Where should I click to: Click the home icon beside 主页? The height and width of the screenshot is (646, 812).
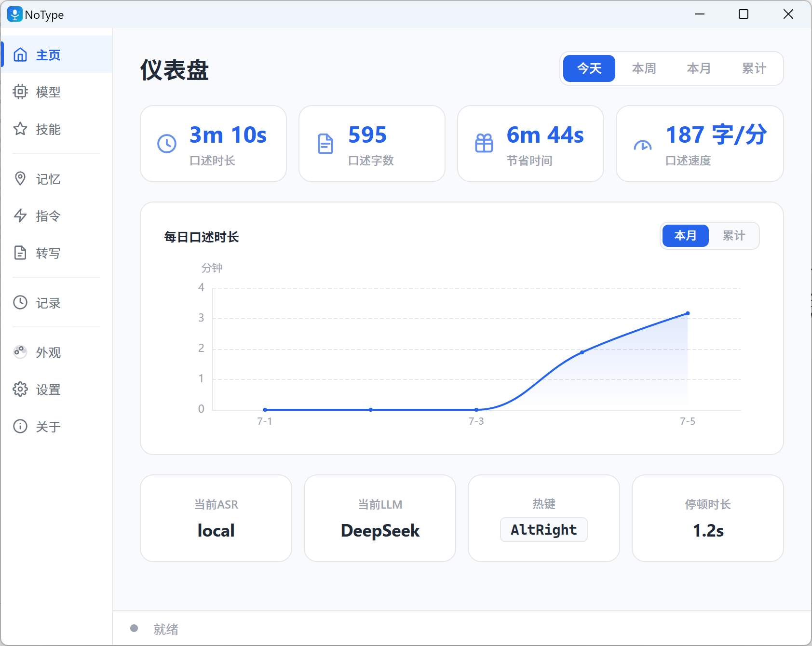[20, 54]
